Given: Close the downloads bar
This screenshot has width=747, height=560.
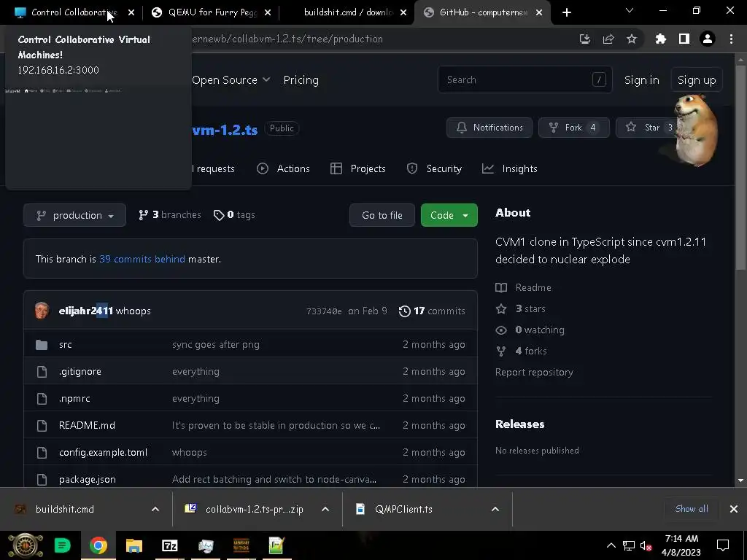Looking at the screenshot, I should (734, 509).
